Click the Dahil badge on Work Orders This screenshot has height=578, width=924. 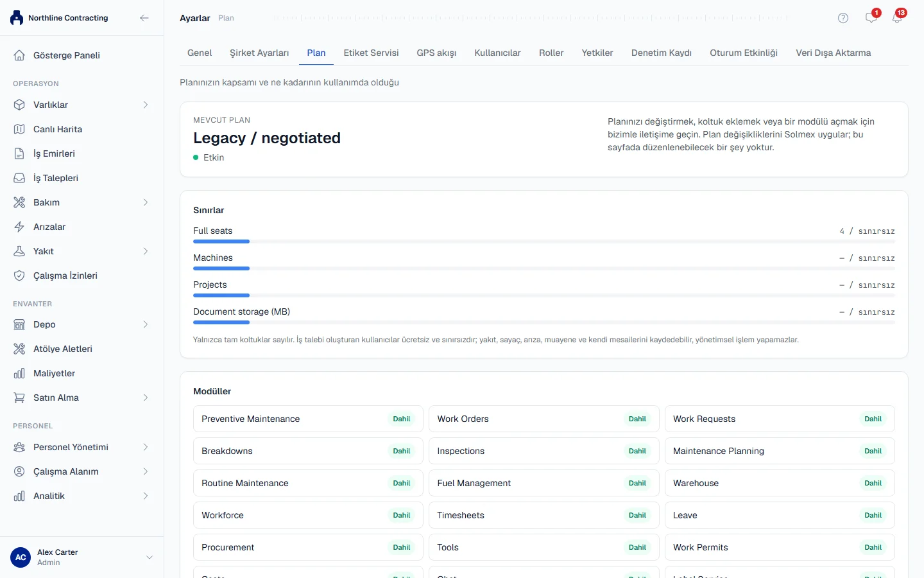coord(637,419)
